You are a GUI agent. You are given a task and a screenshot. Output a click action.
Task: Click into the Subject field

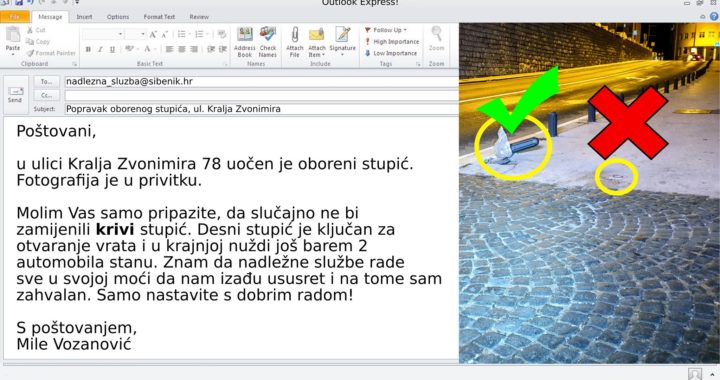pyautogui.click(x=262, y=109)
